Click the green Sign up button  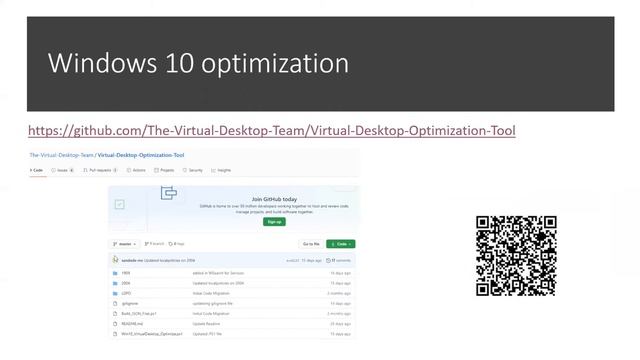pyautogui.click(x=274, y=222)
